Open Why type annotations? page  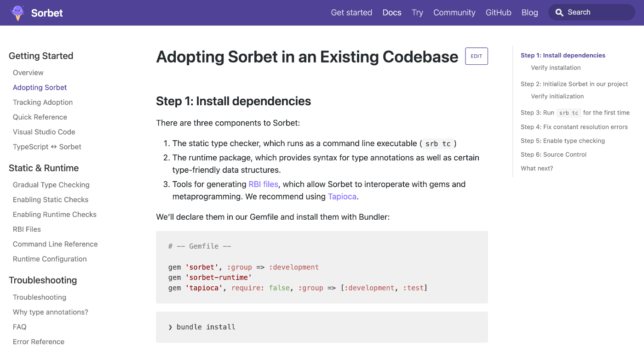click(x=51, y=312)
